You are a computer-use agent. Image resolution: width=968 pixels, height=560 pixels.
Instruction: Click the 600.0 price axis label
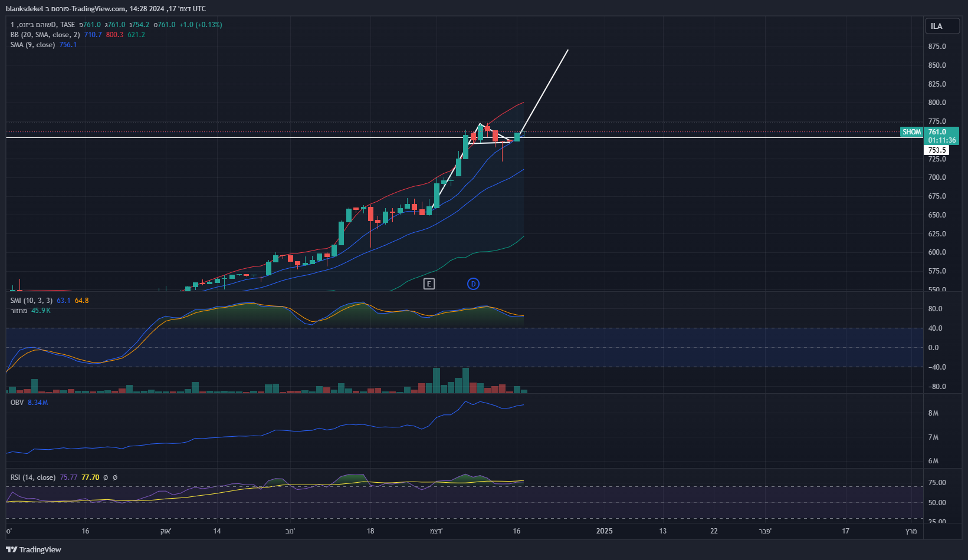click(x=937, y=252)
